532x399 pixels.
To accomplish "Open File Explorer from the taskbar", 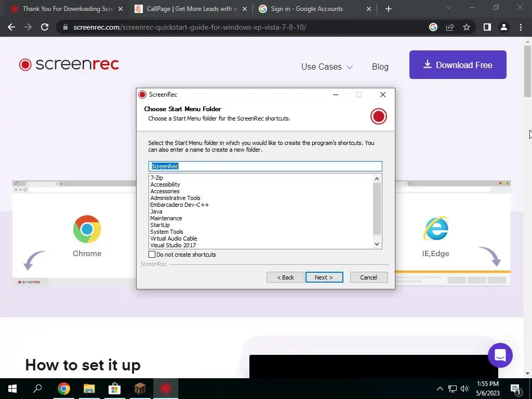I will coord(89,389).
